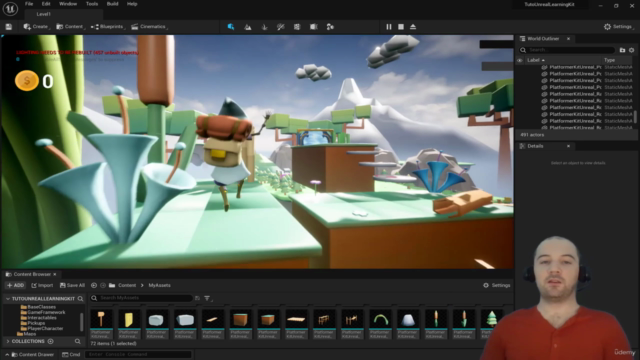Collapse the TUTOUNREALLEARNINGKIT source tree
Image resolution: width=640 pixels, height=360 pixels.
(x=8, y=299)
